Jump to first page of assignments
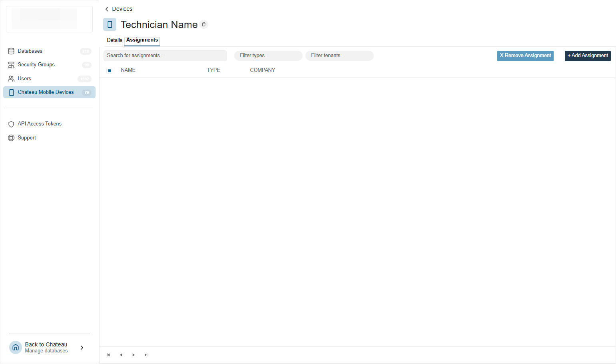616x364 pixels. pos(108,355)
